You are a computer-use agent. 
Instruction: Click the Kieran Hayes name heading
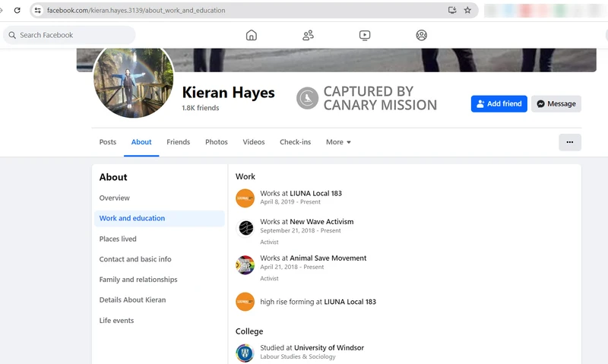(x=229, y=93)
